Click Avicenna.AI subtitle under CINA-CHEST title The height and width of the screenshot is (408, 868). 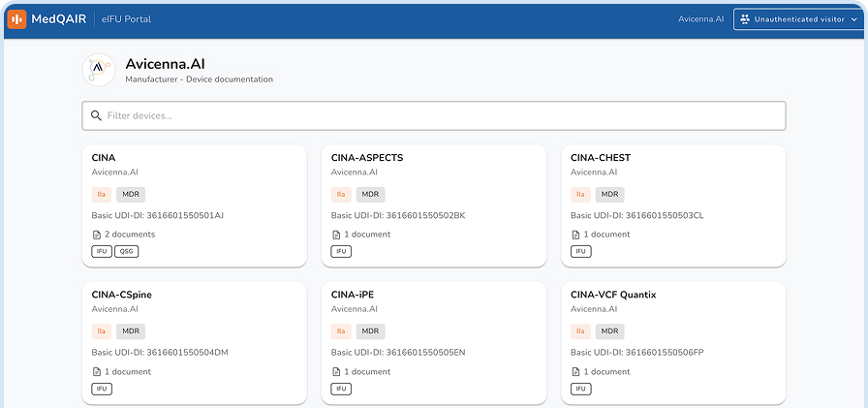click(x=594, y=173)
